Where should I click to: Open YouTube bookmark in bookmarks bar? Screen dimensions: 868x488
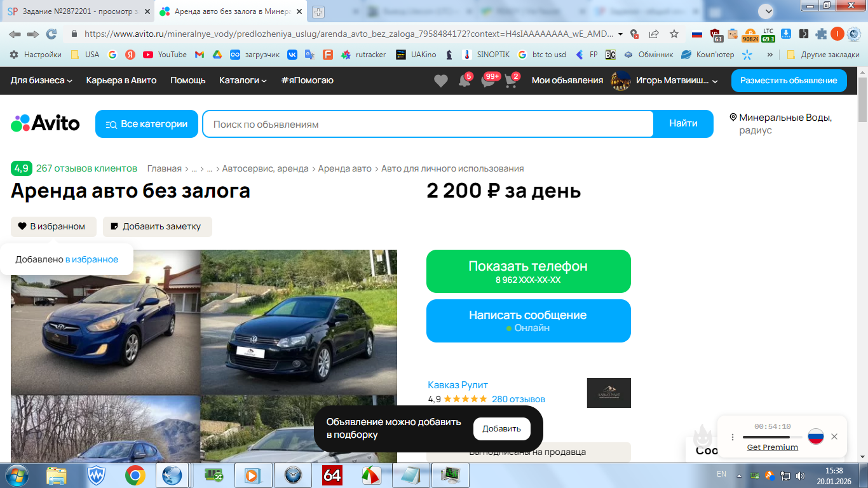point(165,55)
